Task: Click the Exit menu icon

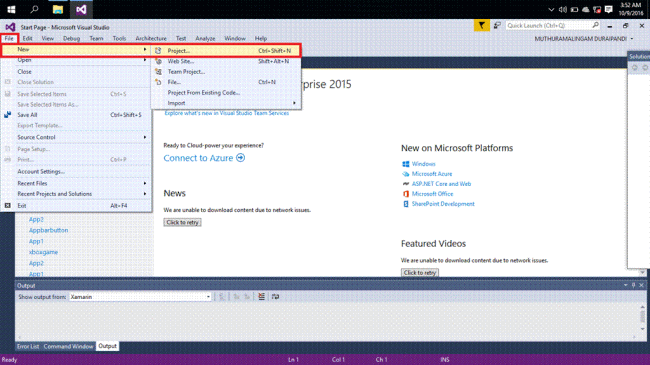Action: click(x=7, y=205)
